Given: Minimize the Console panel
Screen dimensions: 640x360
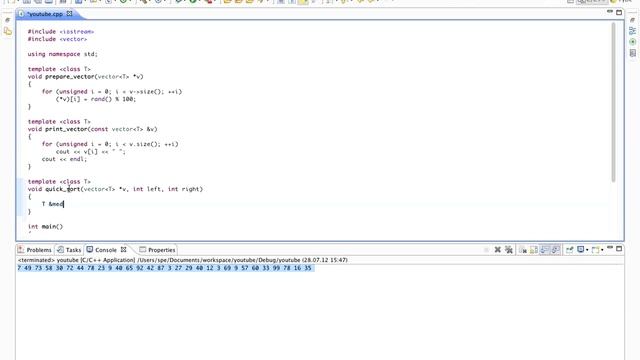Looking at the screenshot, I should coord(610,247).
